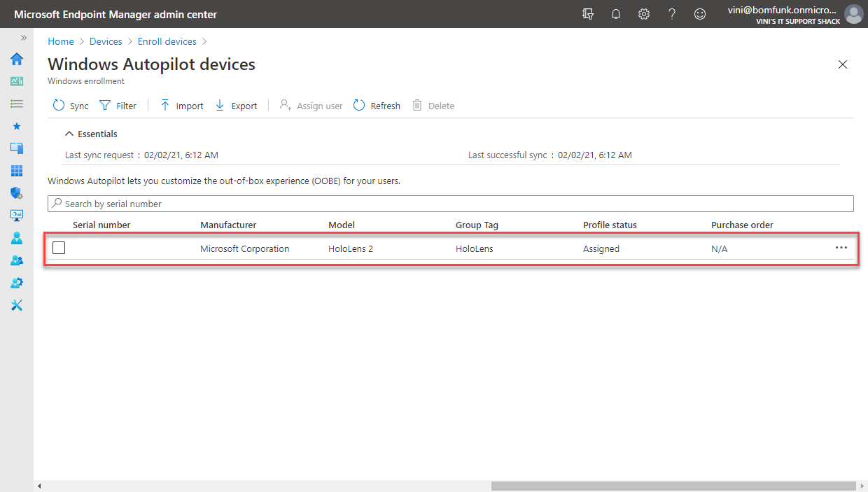The image size is (868, 492).
Task: Click the Microsoft Corporation cell
Action: click(244, 248)
